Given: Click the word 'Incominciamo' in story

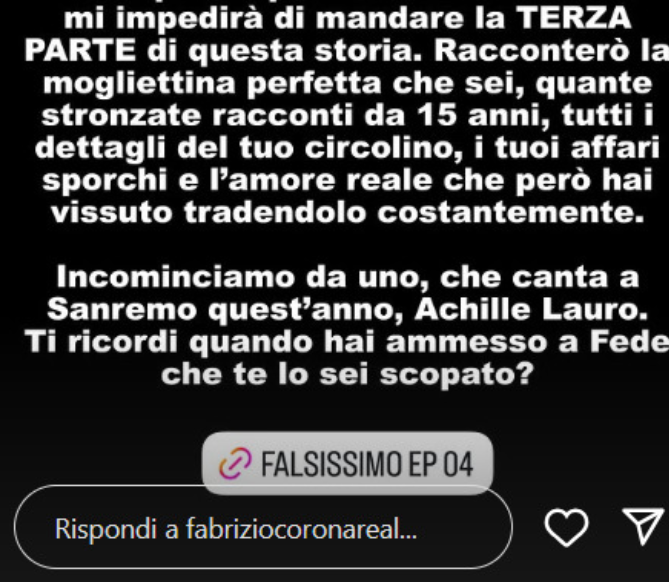Looking at the screenshot, I should [176, 277].
